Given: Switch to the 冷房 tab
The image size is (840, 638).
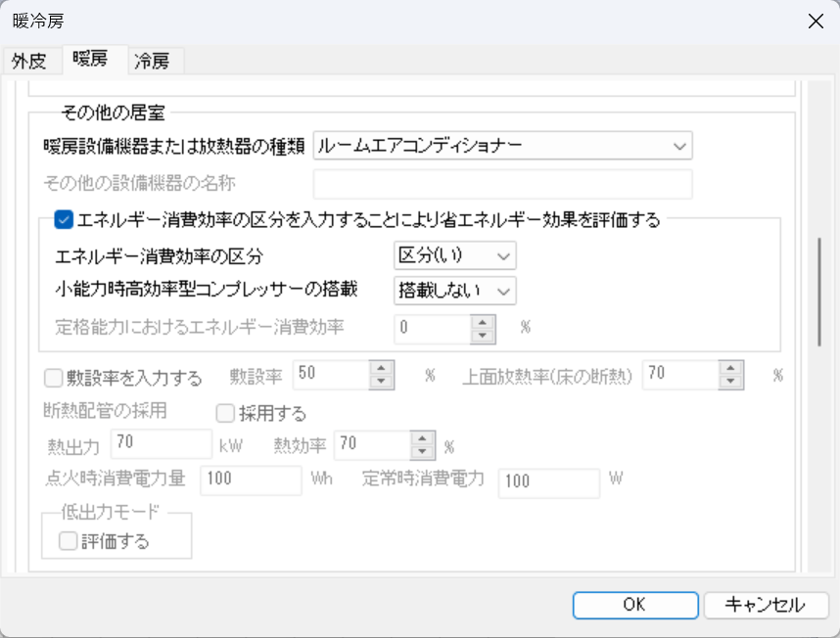Looking at the screenshot, I should 153,61.
